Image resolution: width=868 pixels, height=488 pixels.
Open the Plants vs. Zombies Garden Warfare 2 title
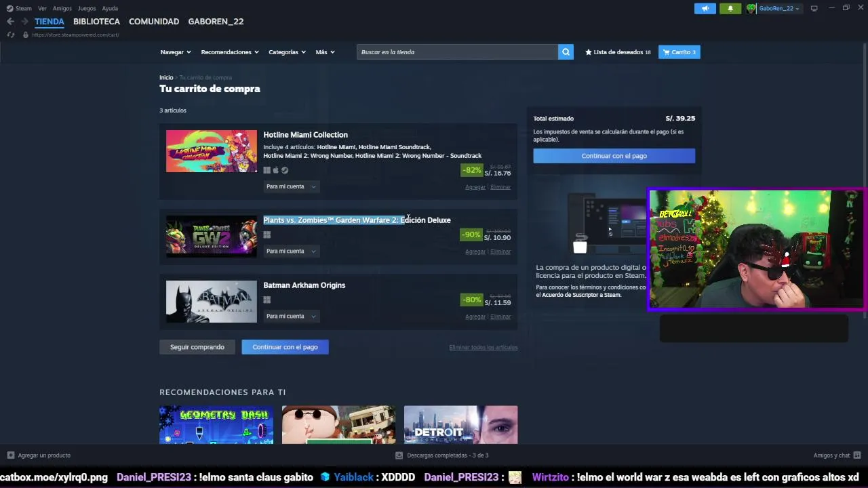357,220
